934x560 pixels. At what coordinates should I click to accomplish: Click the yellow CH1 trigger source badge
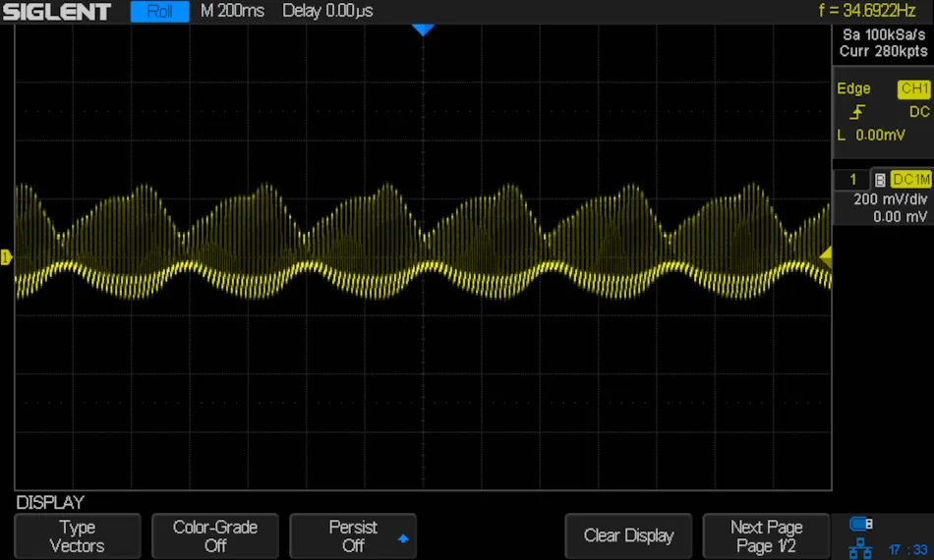(914, 88)
